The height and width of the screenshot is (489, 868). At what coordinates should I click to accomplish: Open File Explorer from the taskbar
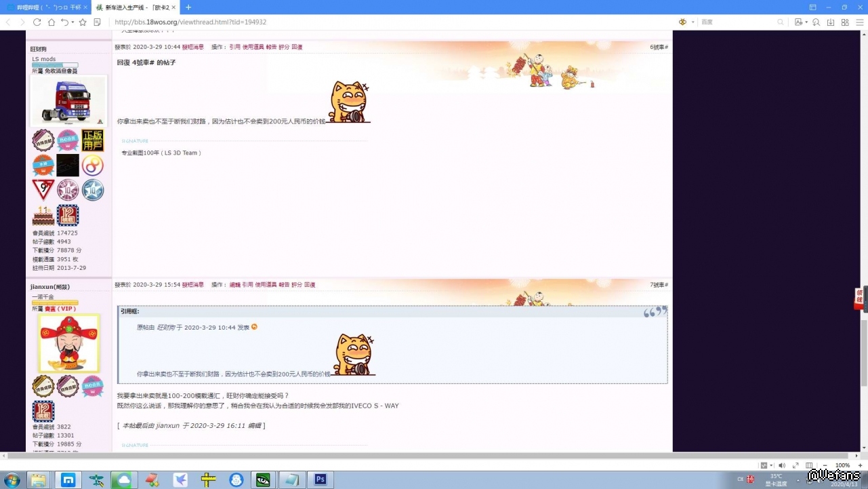pyautogui.click(x=39, y=480)
